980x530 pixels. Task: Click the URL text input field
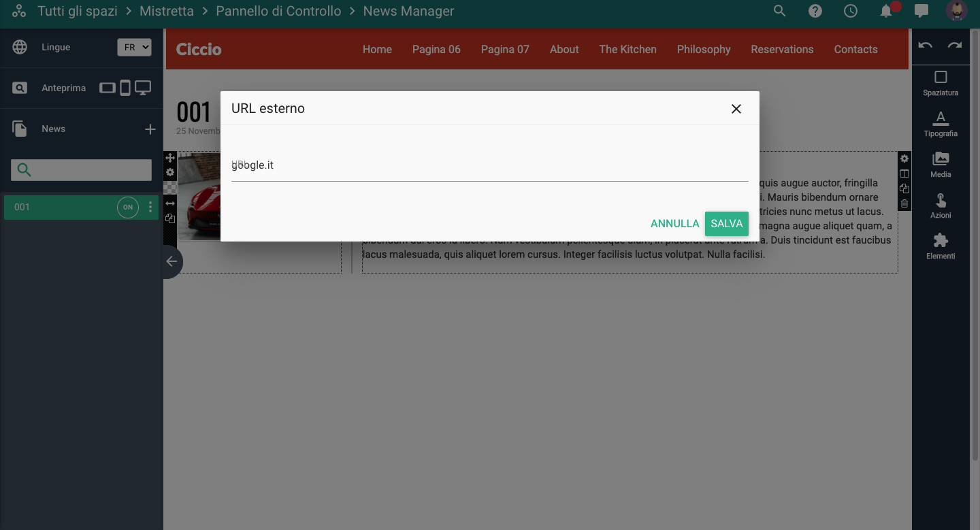[489, 165]
